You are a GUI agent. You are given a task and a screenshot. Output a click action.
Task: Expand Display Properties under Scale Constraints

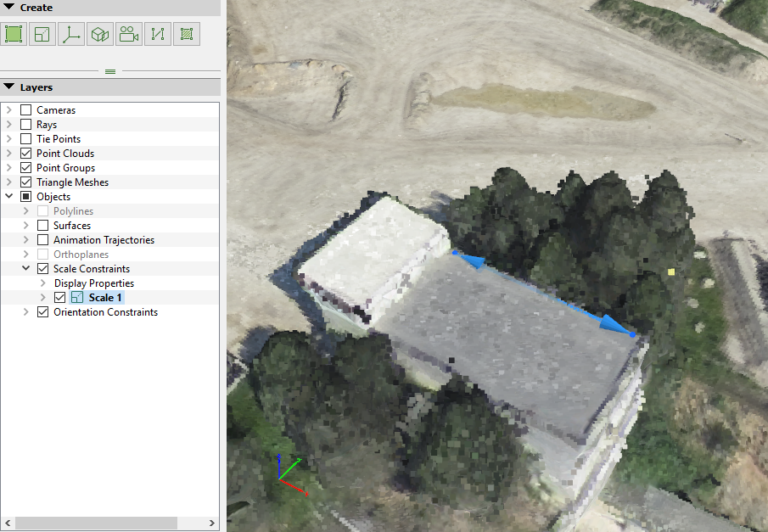pyautogui.click(x=43, y=283)
